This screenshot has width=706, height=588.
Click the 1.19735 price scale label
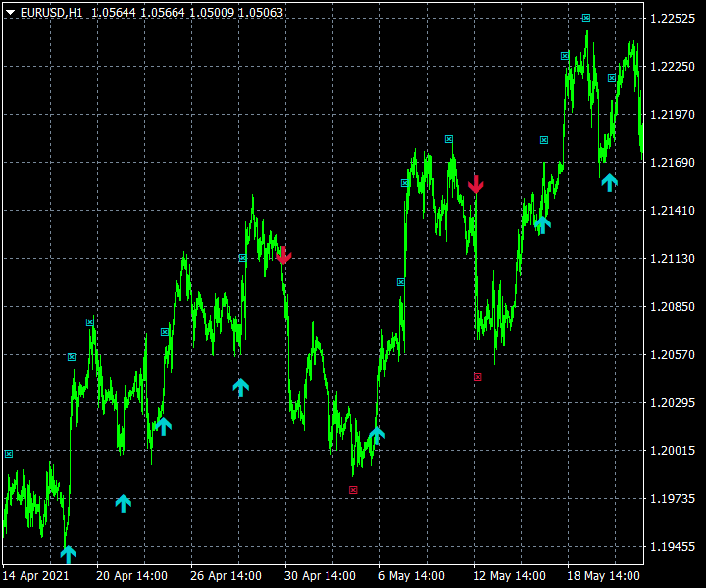[673, 499]
